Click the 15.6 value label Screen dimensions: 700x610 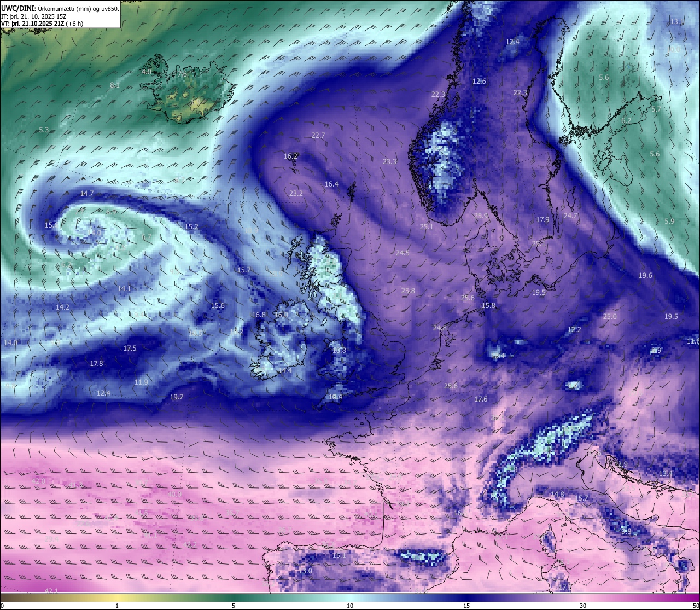tap(218, 306)
